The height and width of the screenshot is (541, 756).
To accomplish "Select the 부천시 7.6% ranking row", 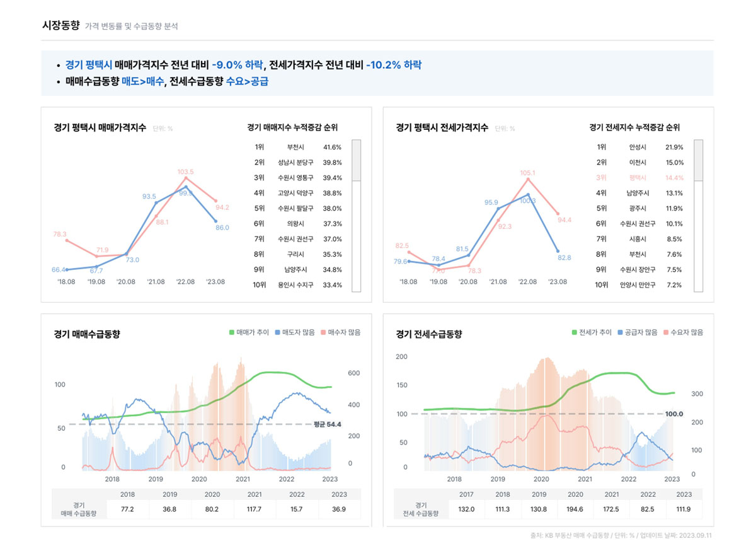I will coord(640,255).
